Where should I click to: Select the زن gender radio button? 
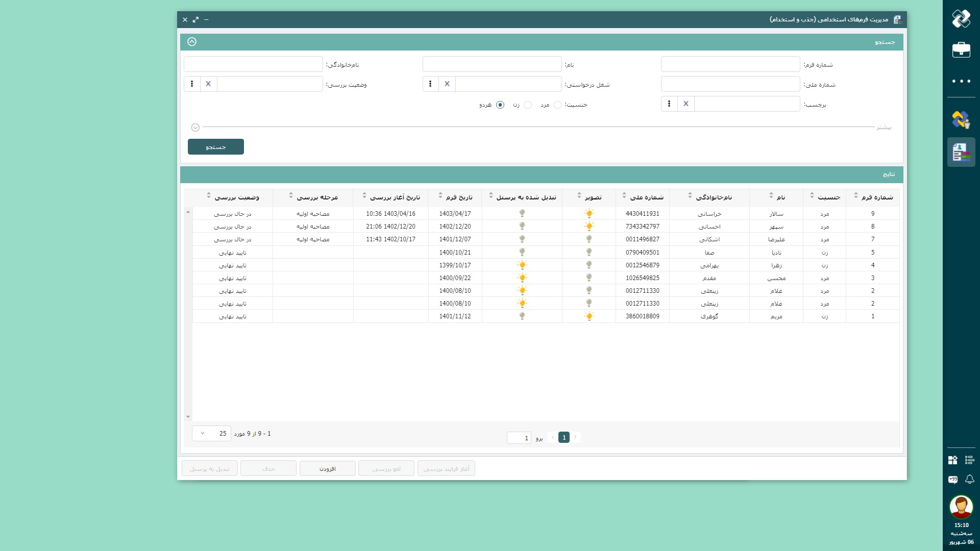(x=528, y=105)
